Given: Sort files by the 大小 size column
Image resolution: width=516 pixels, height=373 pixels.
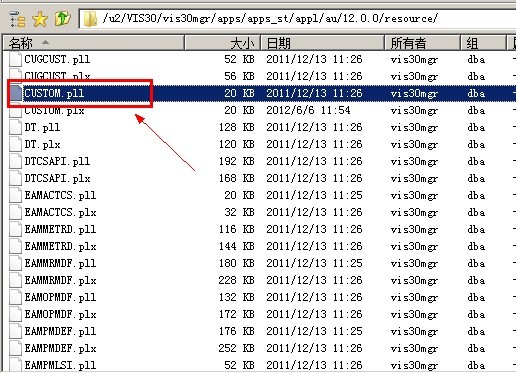Looking at the screenshot, I should (x=222, y=43).
